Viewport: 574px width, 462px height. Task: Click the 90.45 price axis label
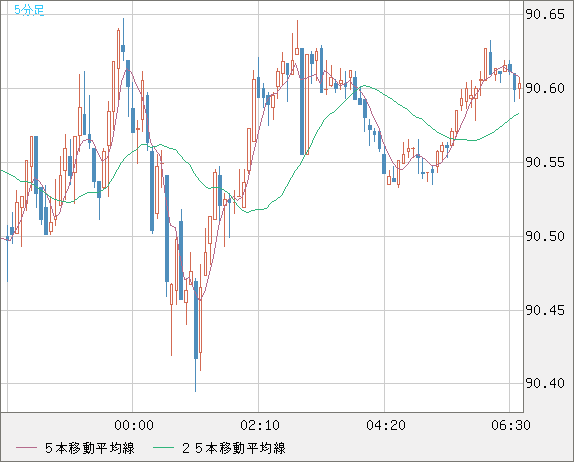(545, 310)
